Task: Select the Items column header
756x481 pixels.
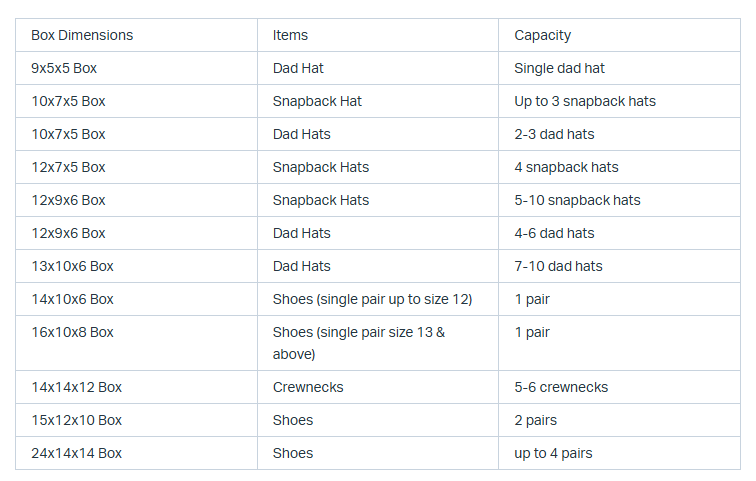Action: (290, 35)
